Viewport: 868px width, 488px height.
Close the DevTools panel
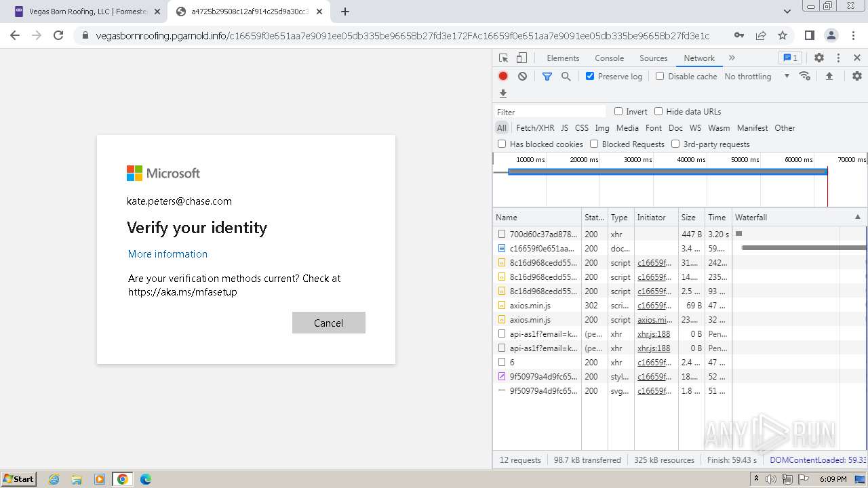pyautogui.click(x=857, y=58)
